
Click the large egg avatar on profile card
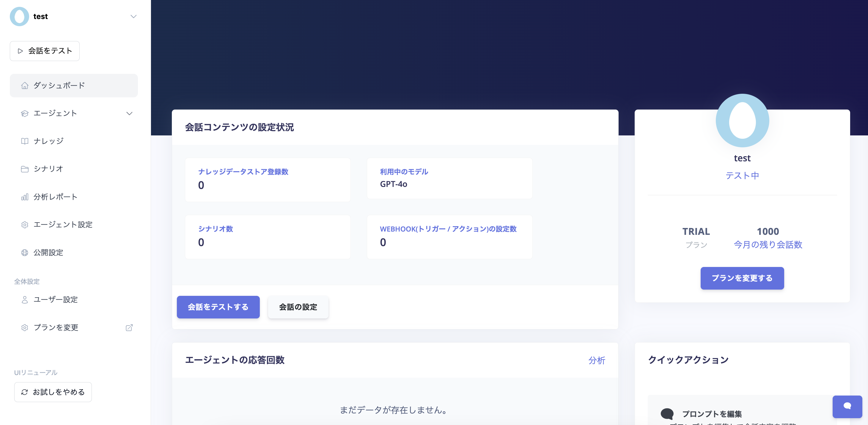click(742, 121)
